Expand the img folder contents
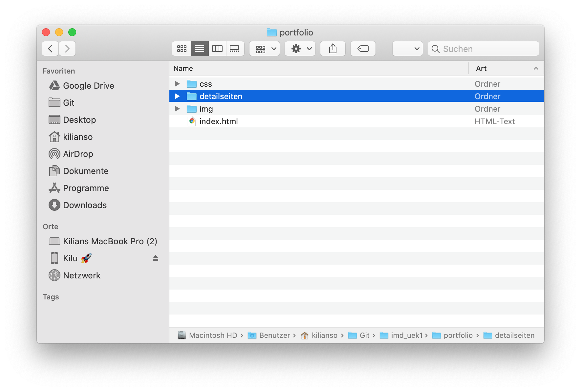 [177, 109]
